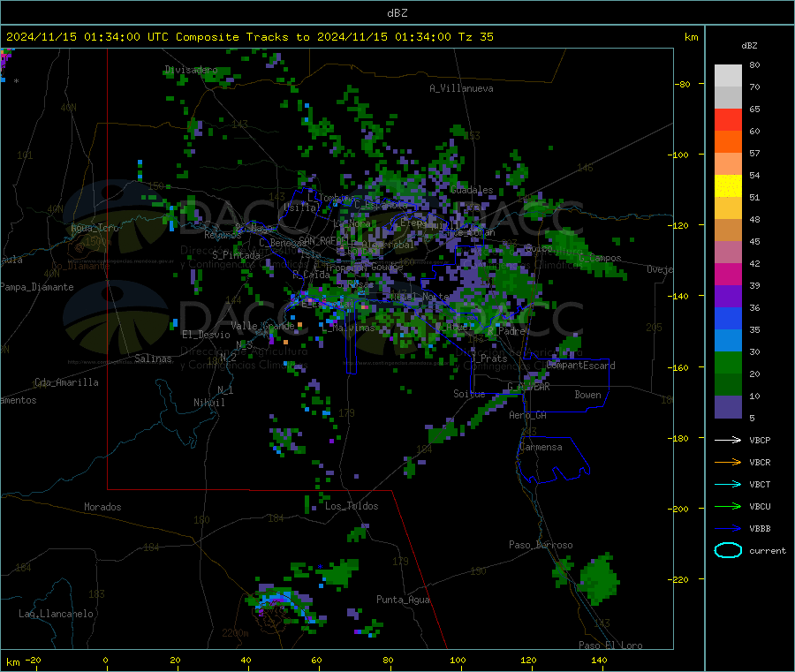This screenshot has height=672, width=795.
Task: Click the 'Guadales' map label
Action: tap(472, 190)
